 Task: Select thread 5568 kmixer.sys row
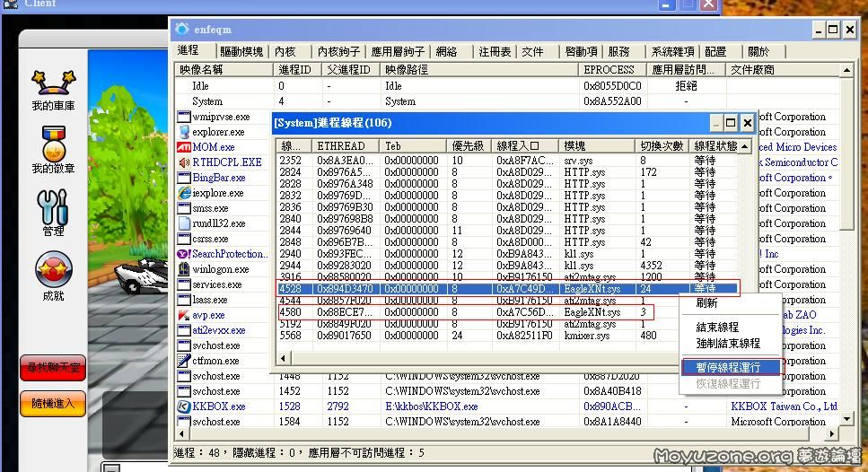pos(506,336)
